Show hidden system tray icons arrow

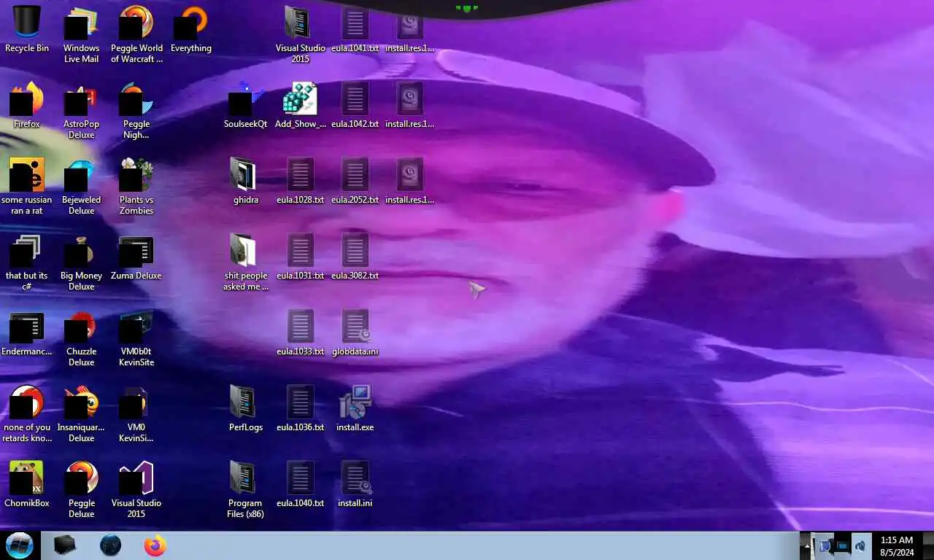point(807,545)
